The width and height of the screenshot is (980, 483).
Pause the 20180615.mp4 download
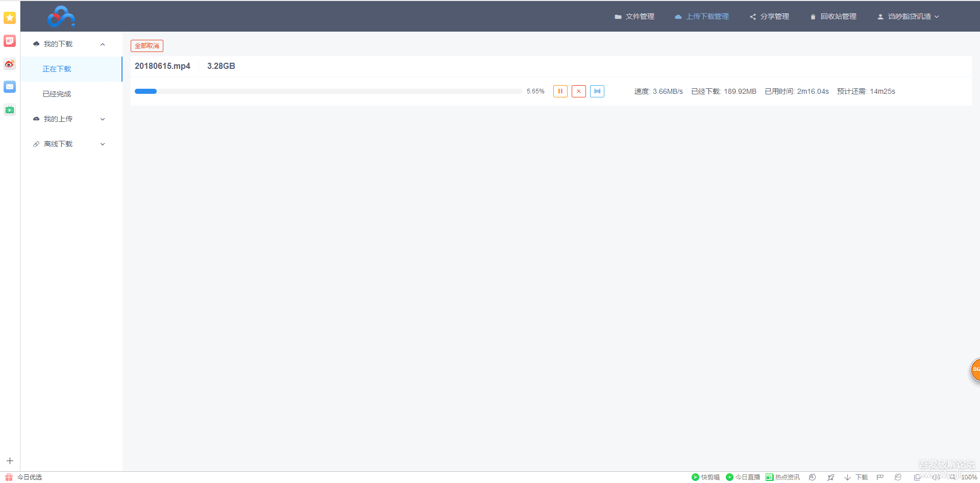(x=560, y=91)
